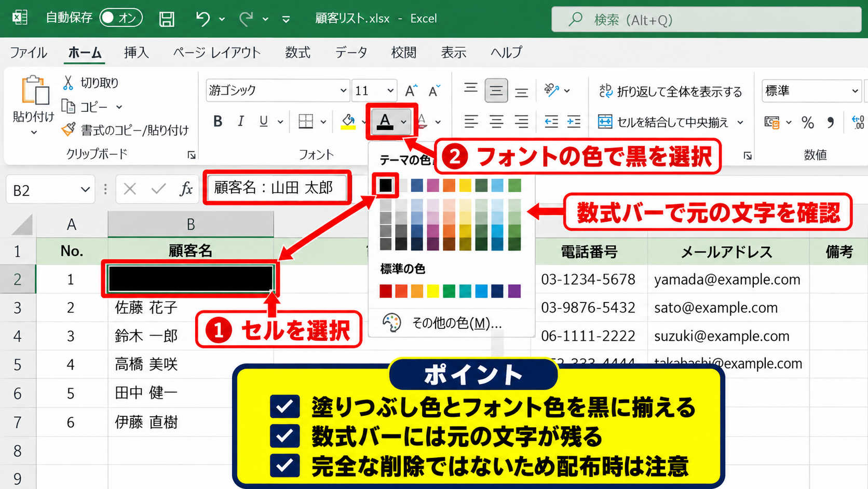
Task: Select column B header
Action: point(191,224)
